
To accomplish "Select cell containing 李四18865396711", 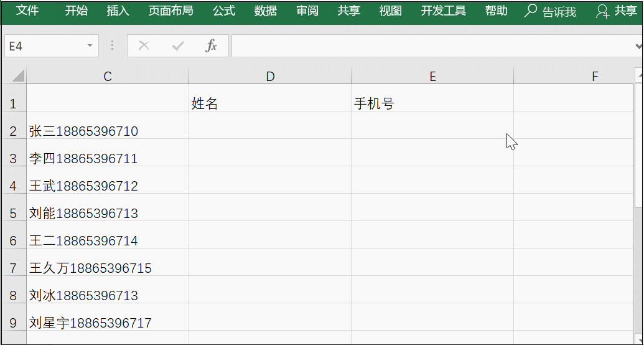I will pyautogui.click(x=108, y=153).
